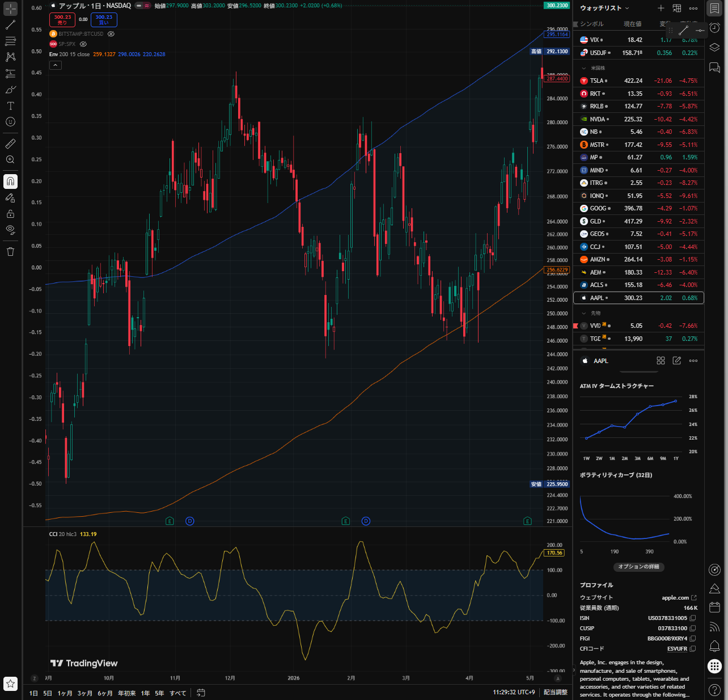This screenshot has width=728, height=700.
Task: Open the Env 200 15 close indicator legend
Action: (69, 54)
